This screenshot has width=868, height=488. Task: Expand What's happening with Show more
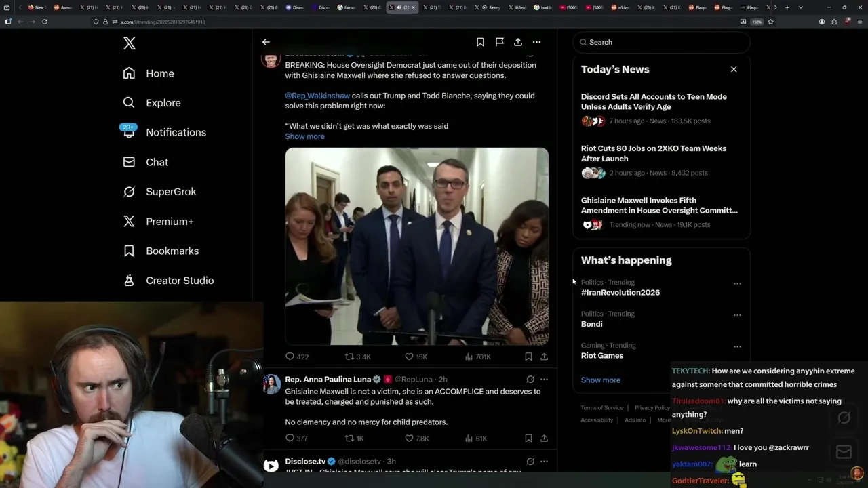(x=600, y=380)
